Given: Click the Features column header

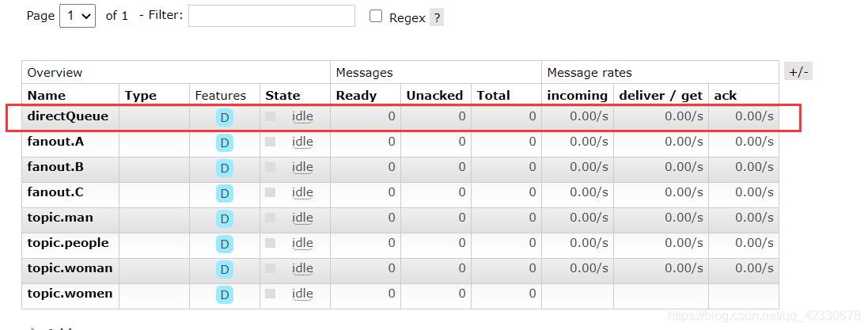Looking at the screenshot, I should point(220,95).
